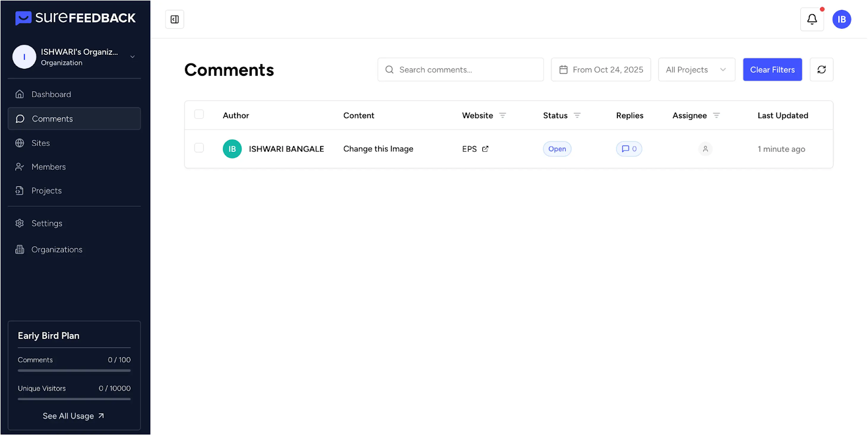Filter by Website column icon
This screenshot has height=435, width=868.
[502, 116]
